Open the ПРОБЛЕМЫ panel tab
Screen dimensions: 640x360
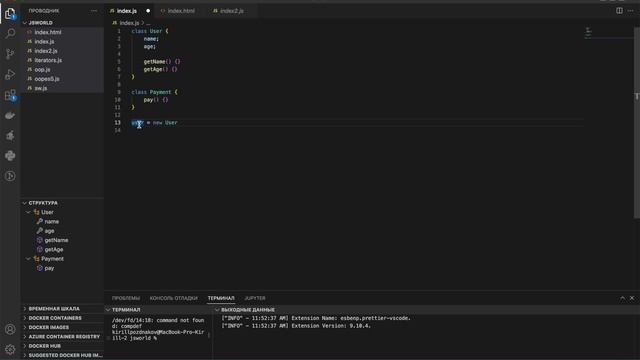pyautogui.click(x=126, y=298)
